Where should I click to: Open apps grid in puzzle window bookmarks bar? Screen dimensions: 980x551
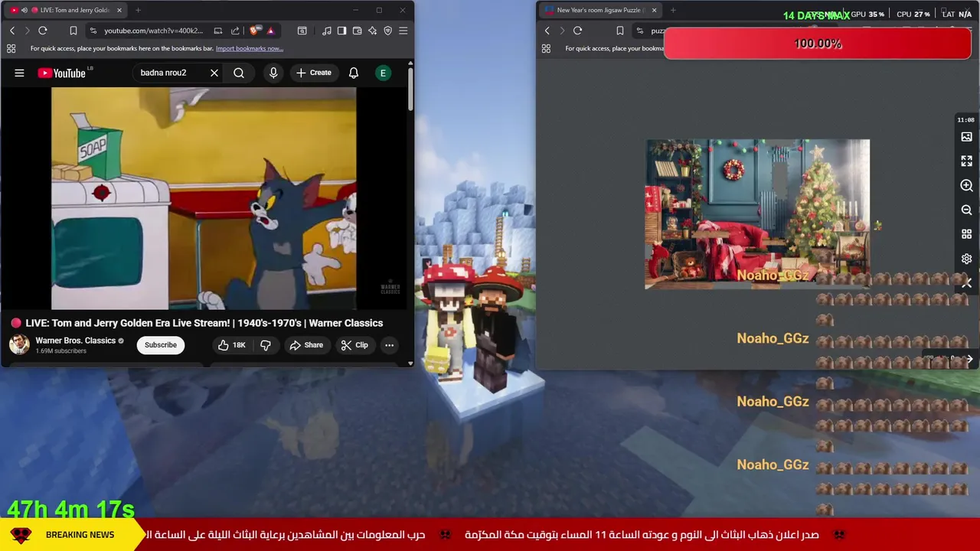pos(546,48)
